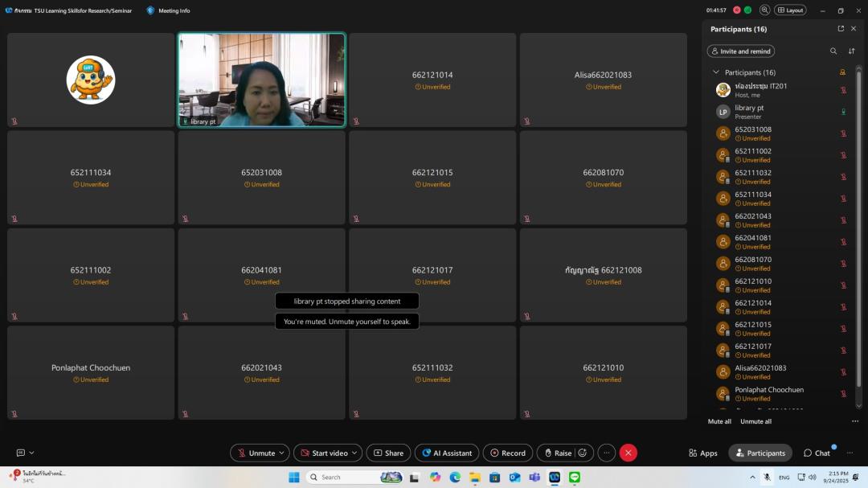Open the Apps panel
Screen dimensions: 868x488
(702, 453)
